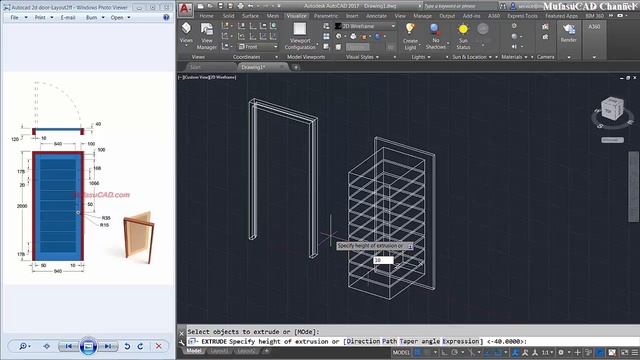This screenshot has width=640, height=360.
Task: Click the Render teapot icon
Action: point(568,29)
